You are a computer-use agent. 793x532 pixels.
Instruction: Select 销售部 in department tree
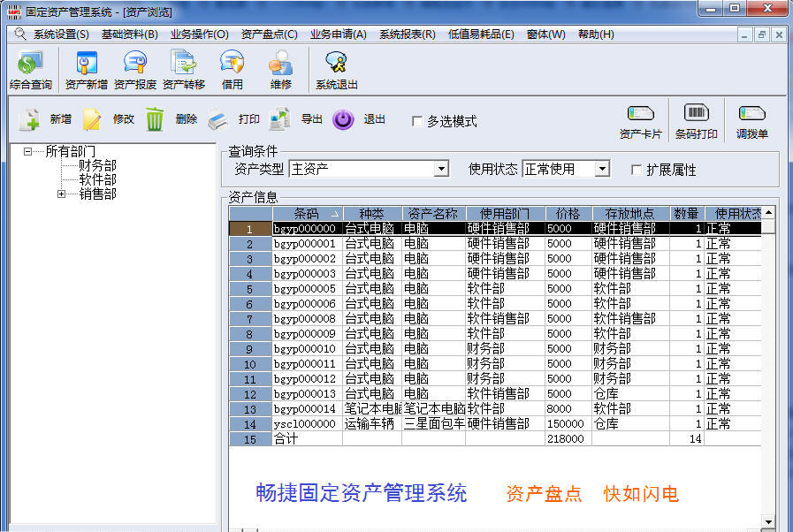click(97, 194)
